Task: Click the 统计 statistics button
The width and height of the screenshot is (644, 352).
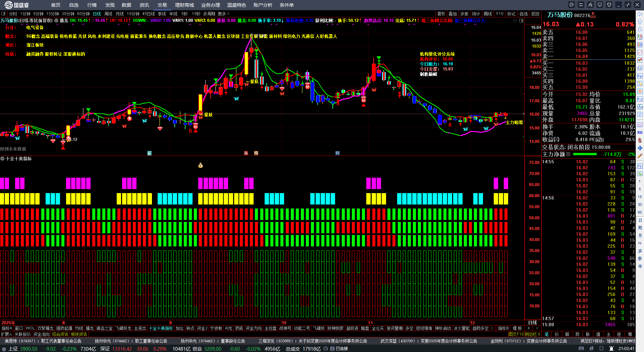Action: 476,14
